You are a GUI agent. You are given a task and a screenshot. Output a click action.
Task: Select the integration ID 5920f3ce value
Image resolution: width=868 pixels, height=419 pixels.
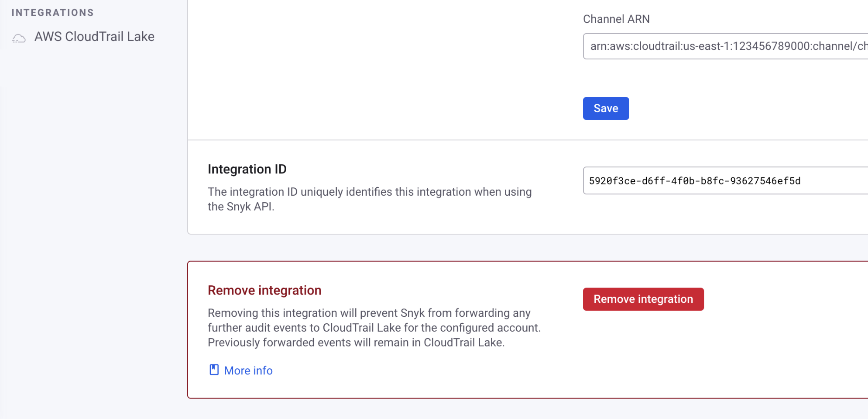coord(695,180)
